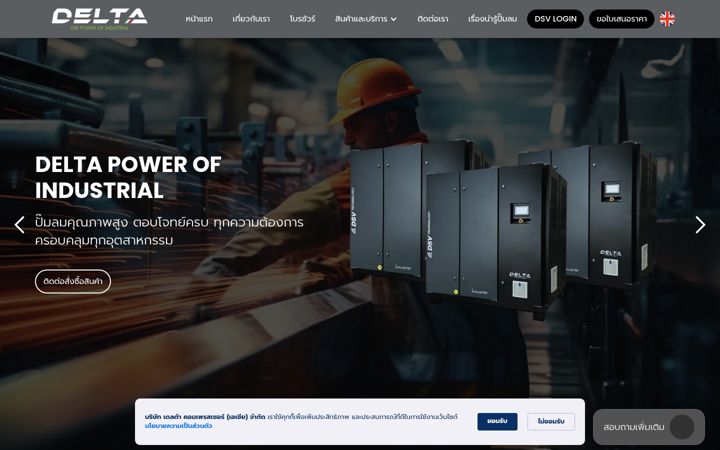
Task: Open the เรื่องน่ารู้ปั๊มลม menu item
Action: (492, 19)
